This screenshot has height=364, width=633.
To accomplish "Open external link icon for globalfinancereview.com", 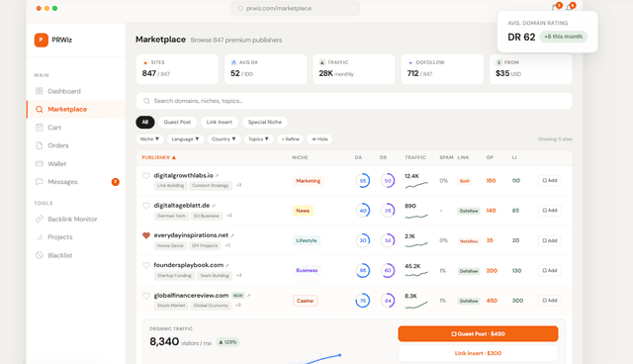I will coord(248,296).
